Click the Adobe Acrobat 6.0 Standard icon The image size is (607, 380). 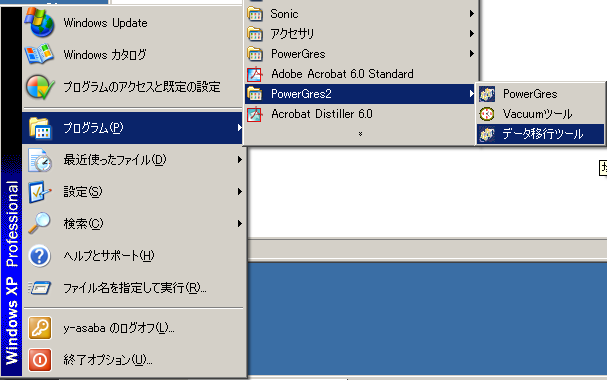pos(255,74)
